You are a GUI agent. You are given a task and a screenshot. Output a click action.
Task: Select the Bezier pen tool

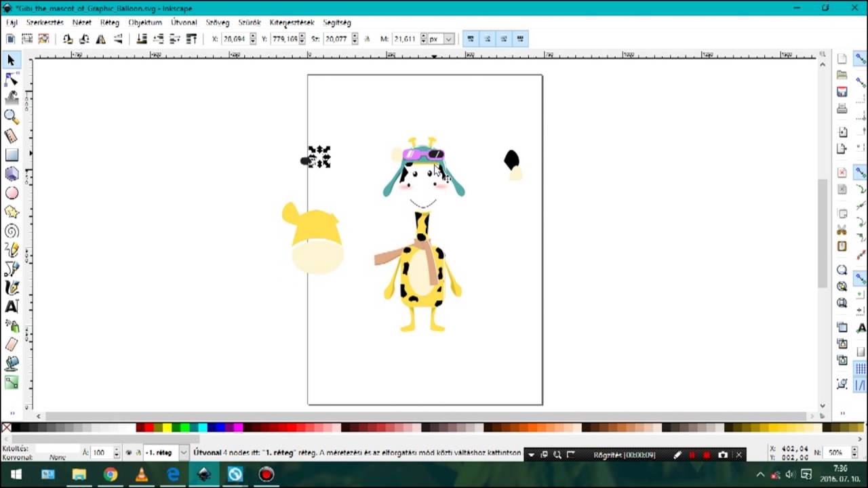click(x=11, y=269)
